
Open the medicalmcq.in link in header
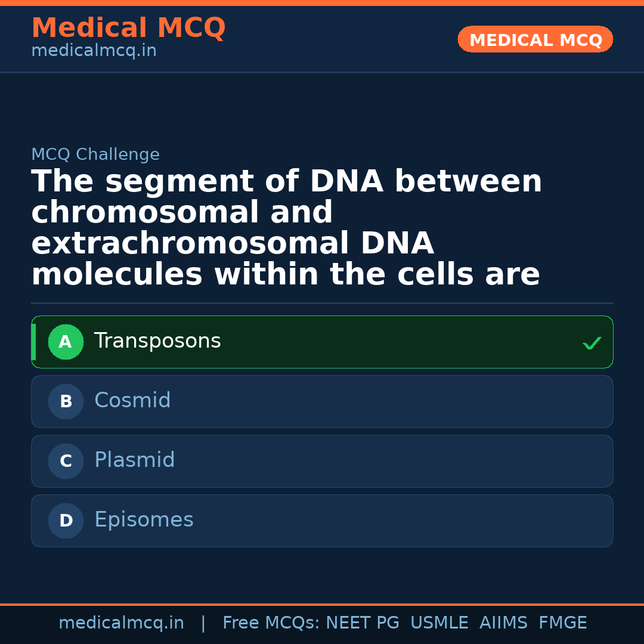[94, 51]
